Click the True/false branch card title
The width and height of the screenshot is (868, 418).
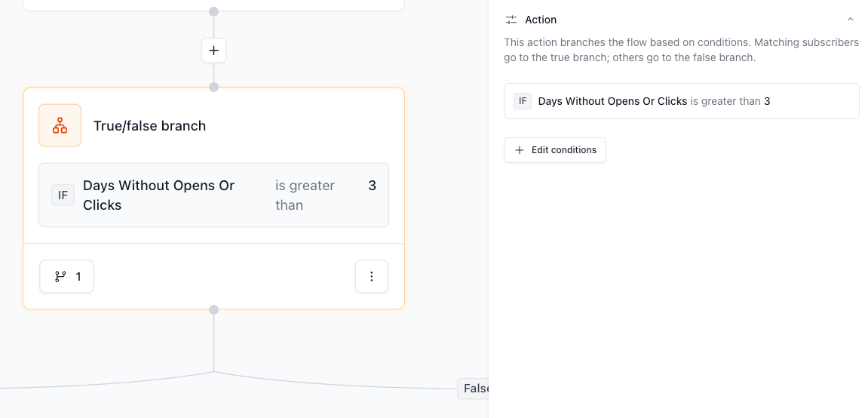tap(149, 126)
